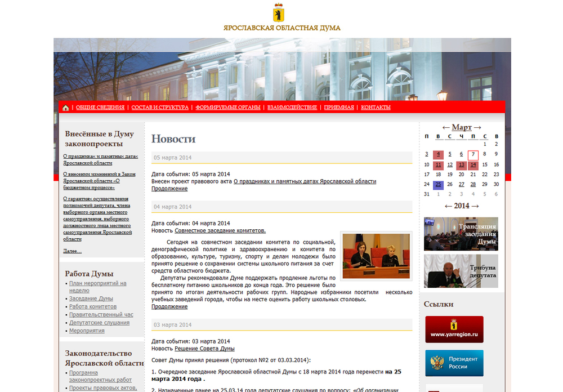The width and height of the screenshot is (563, 392).
Task: Click the Март month link in calendar
Action: click(462, 127)
